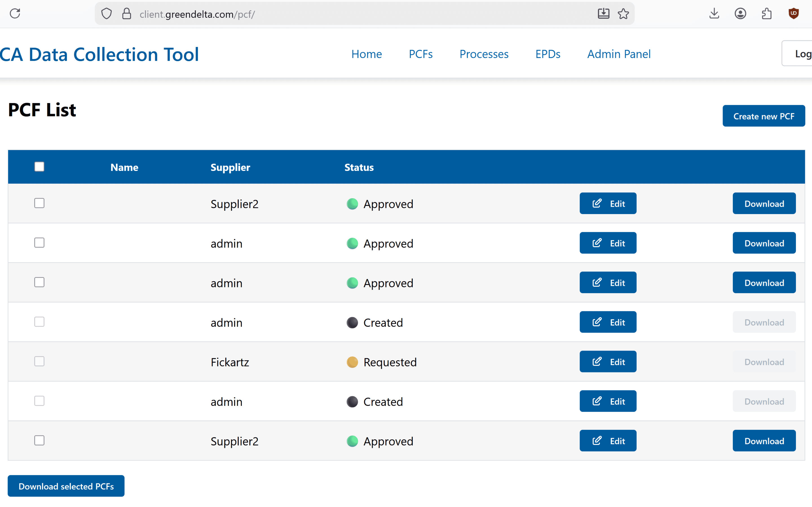Open the browser downloads icon
The height and width of the screenshot is (507, 812).
(714, 14)
